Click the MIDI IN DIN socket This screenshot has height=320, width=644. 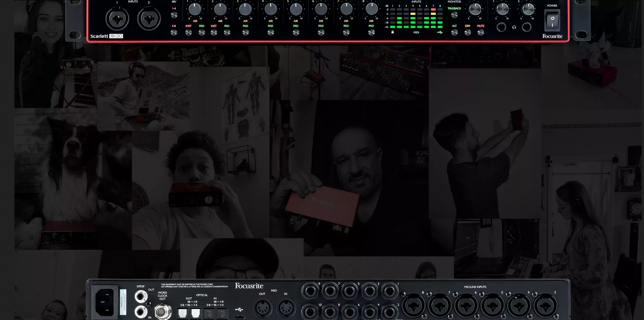click(286, 308)
